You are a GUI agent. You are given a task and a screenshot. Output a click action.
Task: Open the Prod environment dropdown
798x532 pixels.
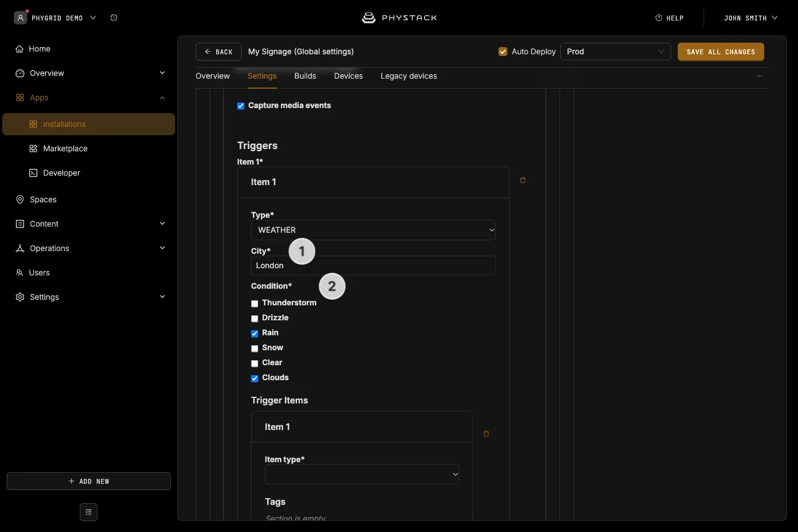coord(616,52)
